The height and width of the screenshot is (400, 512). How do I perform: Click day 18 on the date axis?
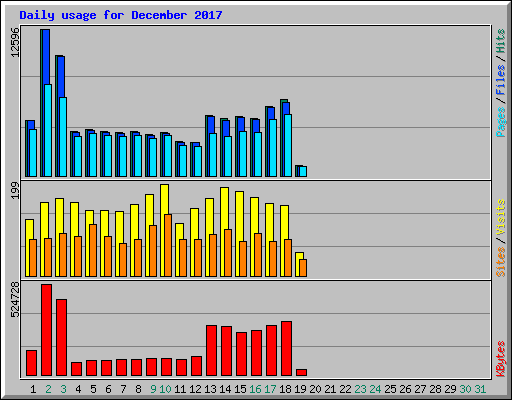pos(285,389)
